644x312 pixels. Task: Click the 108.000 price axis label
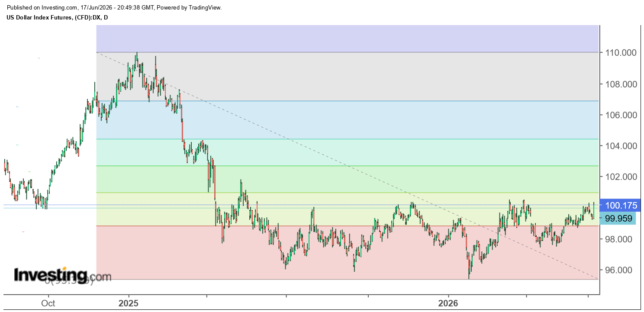(x=621, y=84)
